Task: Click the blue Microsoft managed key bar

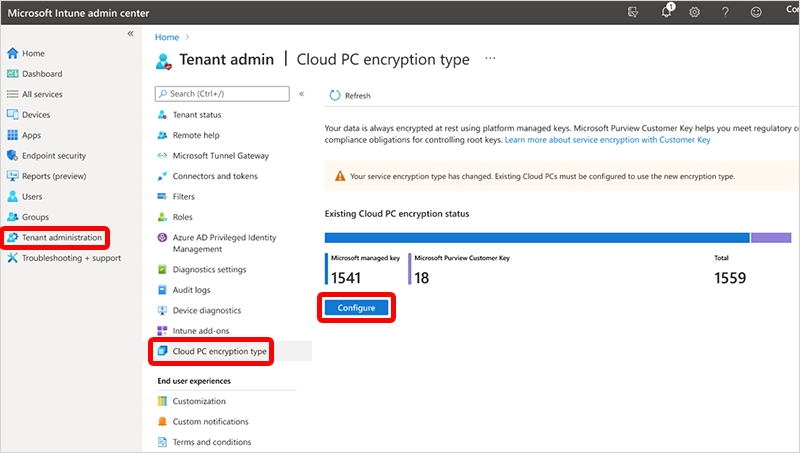Action: (537, 238)
